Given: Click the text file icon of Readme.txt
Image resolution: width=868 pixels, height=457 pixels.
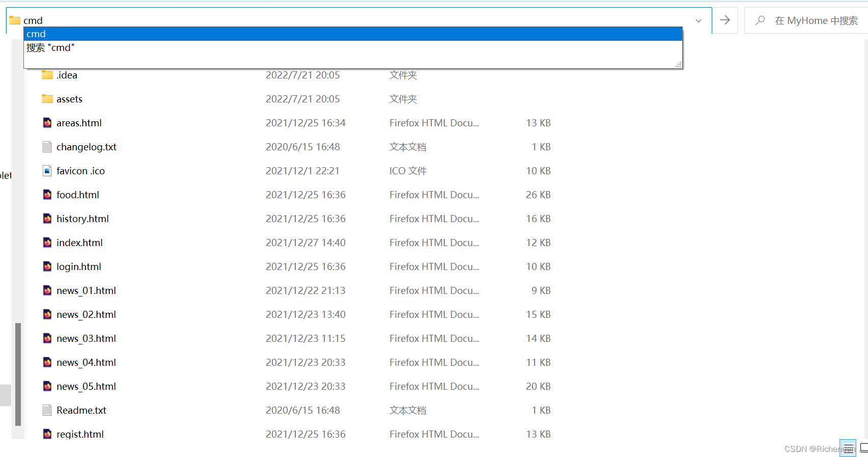Looking at the screenshot, I should pyautogui.click(x=47, y=410).
